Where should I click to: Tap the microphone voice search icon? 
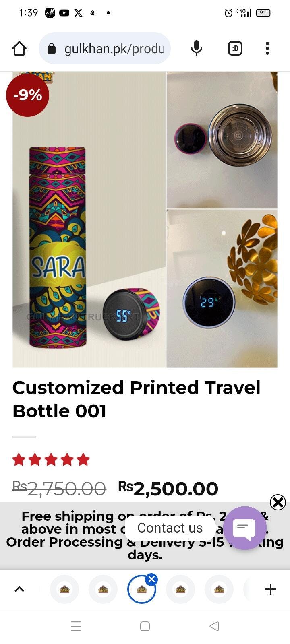[x=196, y=49]
